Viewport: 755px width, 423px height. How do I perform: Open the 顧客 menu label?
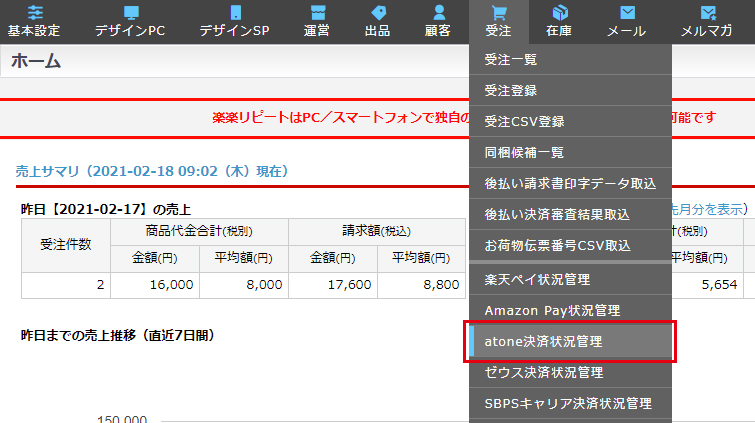click(438, 30)
